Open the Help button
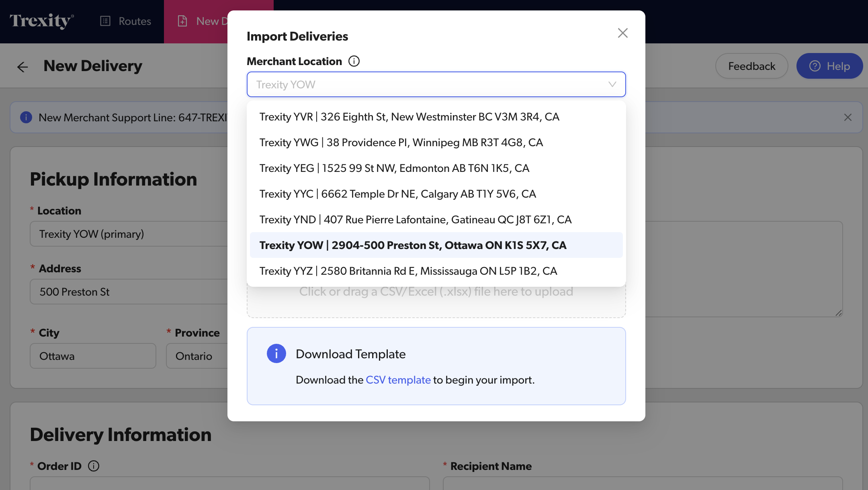This screenshot has height=490, width=868. tap(829, 66)
